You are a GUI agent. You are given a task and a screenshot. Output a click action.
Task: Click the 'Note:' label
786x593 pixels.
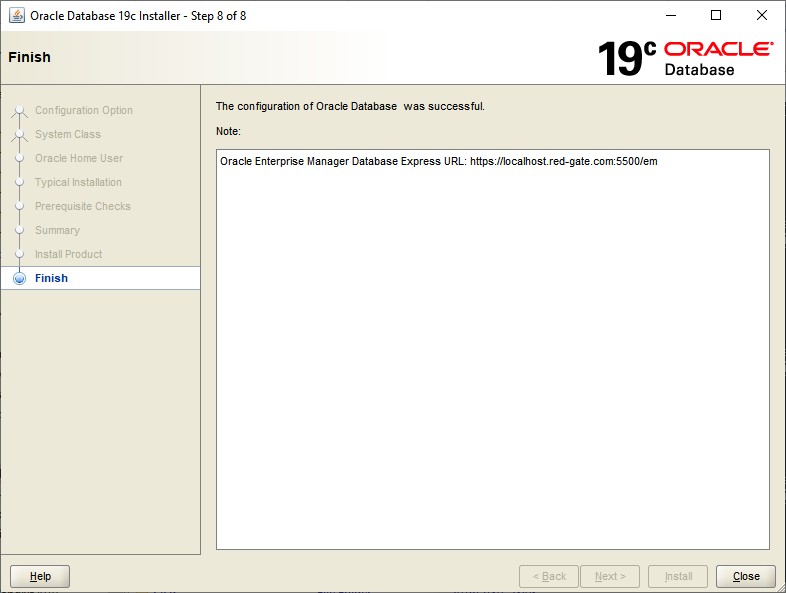point(228,131)
